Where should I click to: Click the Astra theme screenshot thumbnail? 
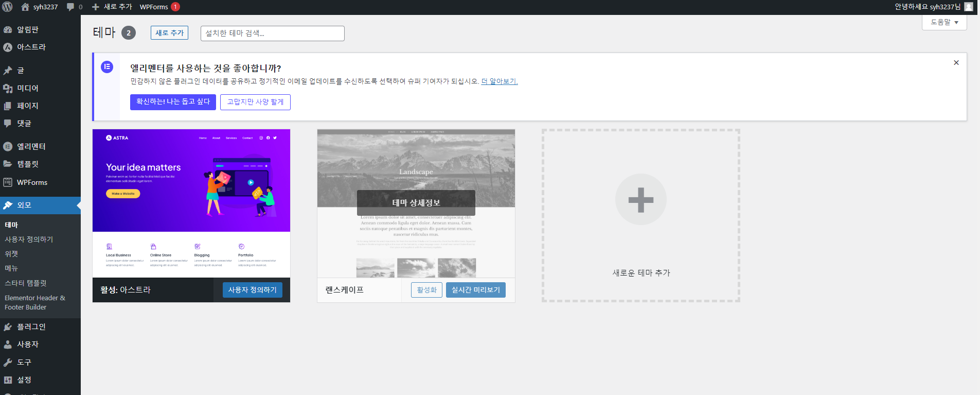click(x=191, y=203)
